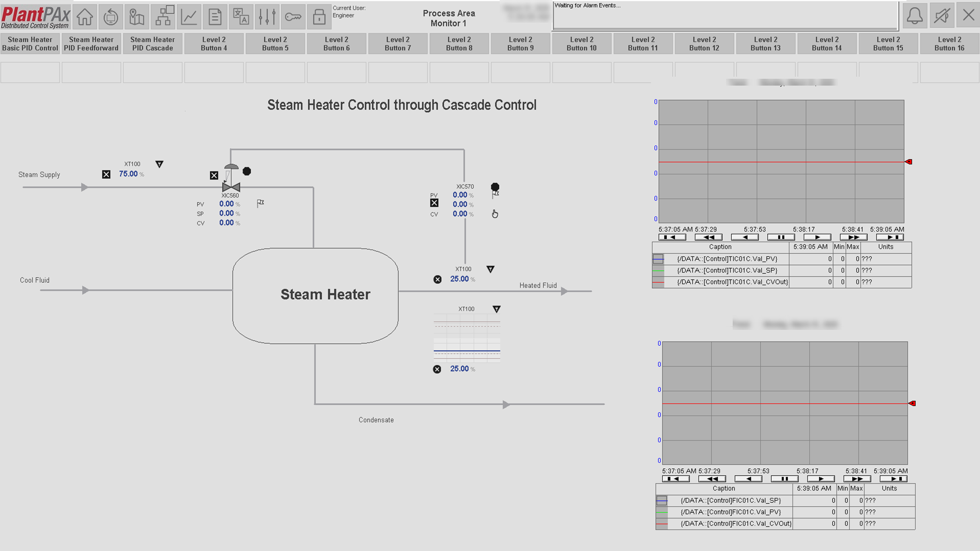Click the PlantPAx logo
980x551 pixels.
pos(36,17)
